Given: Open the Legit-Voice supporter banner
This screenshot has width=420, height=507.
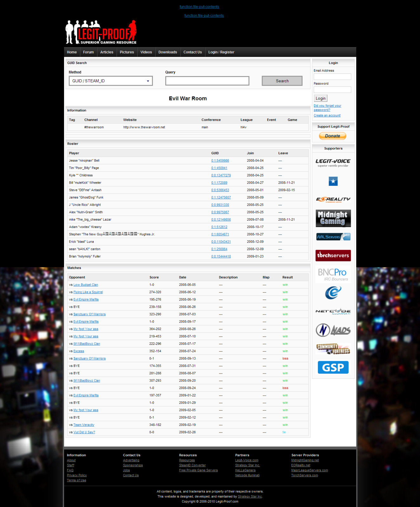Looking at the screenshot, I should (x=333, y=163).
